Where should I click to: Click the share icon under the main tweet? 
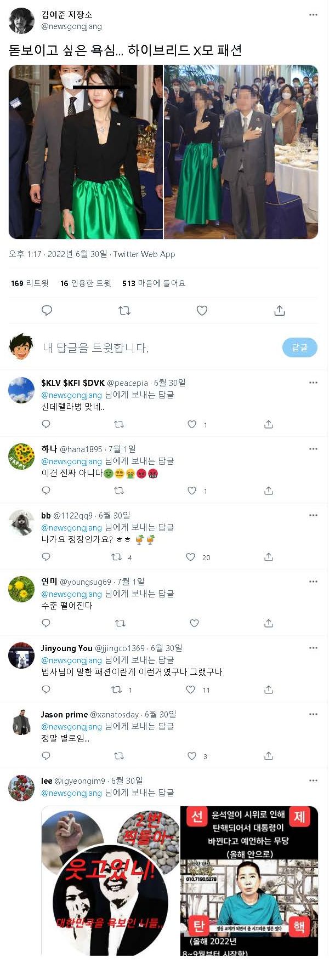(x=279, y=310)
